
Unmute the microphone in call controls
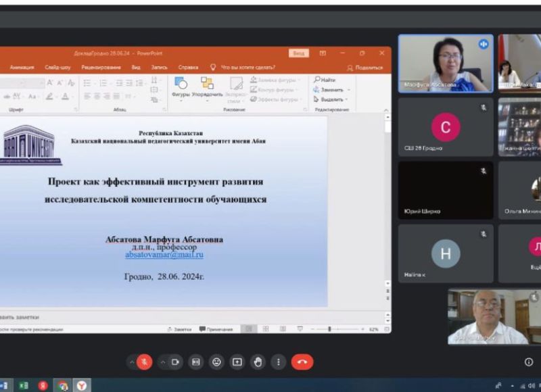point(144,362)
